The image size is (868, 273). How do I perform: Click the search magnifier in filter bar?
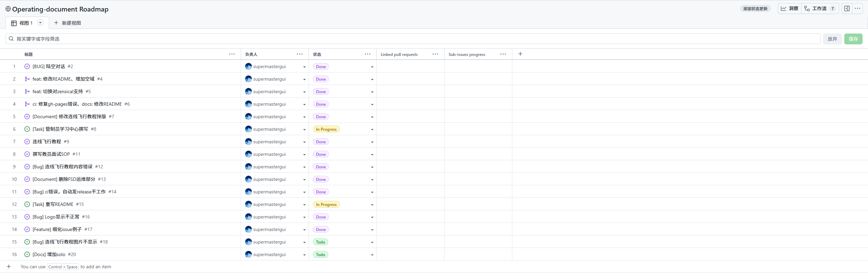point(11,39)
